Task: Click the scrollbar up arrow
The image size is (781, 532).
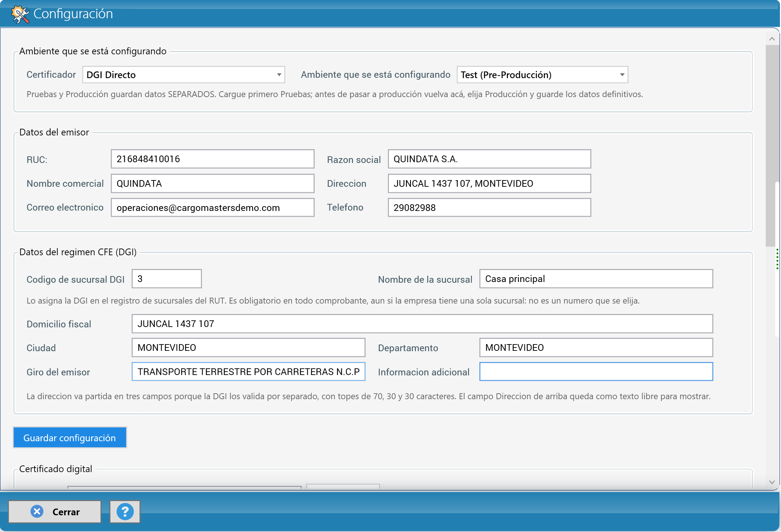Action: [772, 39]
